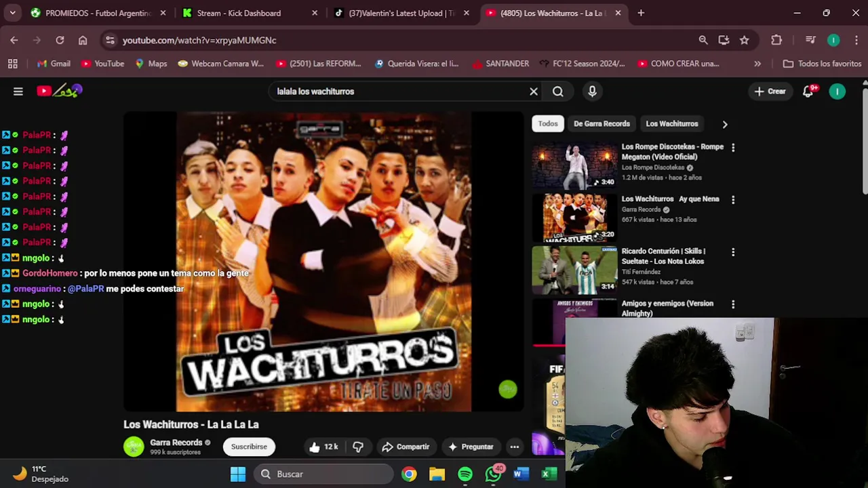Select the Los Wachiturros filter chip
The height and width of the screenshot is (488, 868).
click(x=671, y=124)
